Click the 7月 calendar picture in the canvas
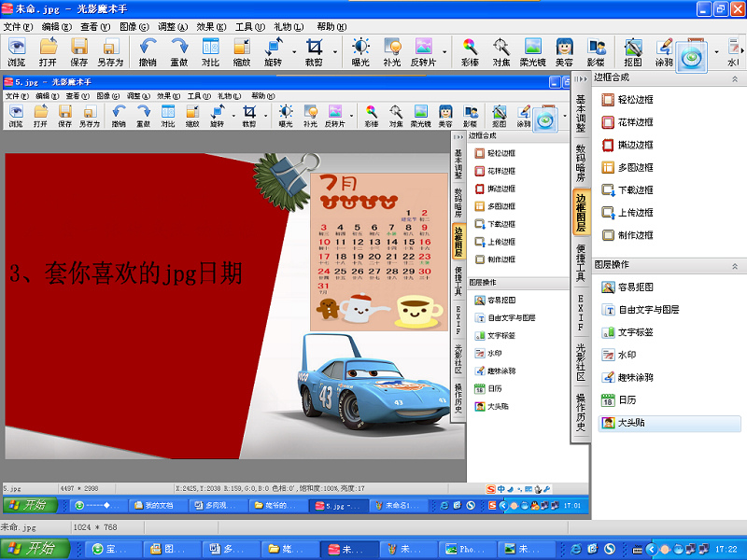The height and width of the screenshot is (560, 747). click(x=379, y=252)
